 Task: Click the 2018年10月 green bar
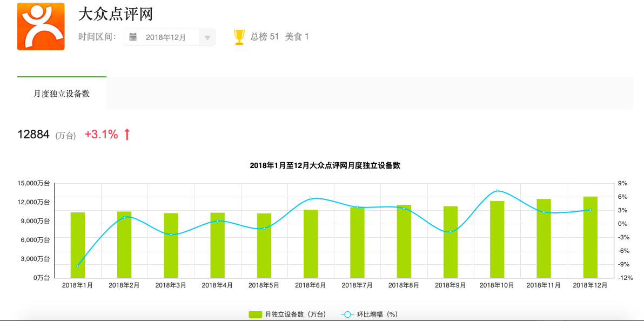[x=497, y=239]
